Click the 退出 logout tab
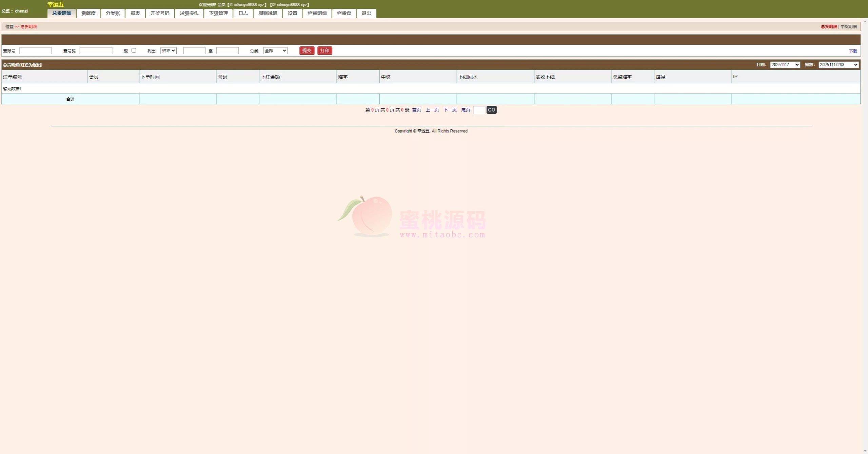The image size is (868, 454). pyautogui.click(x=366, y=13)
